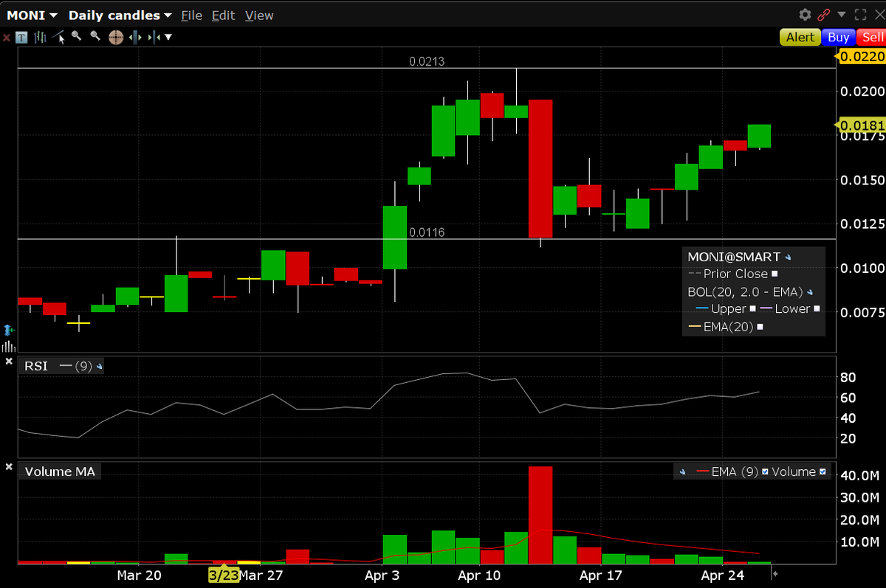
Task: Uncheck the EMA (9) volume checkbox
Action: [x=765, y=472]
